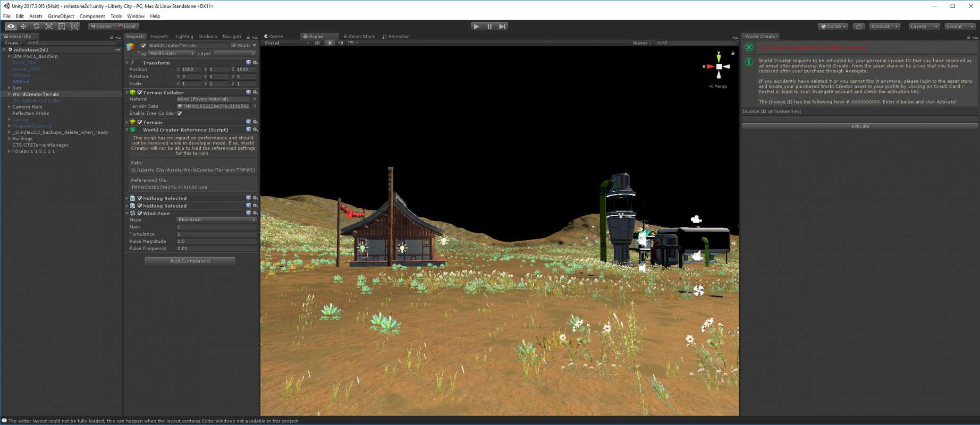Screen dimensions: 980x425
Task: Toggle Center pivot mode button
Action: click(x=101, y=26)
